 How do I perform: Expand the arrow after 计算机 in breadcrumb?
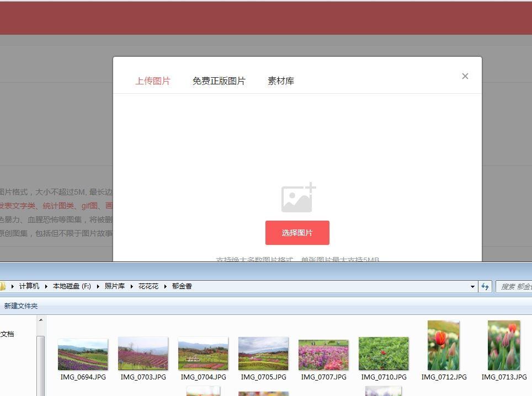(x=46, y=286)
